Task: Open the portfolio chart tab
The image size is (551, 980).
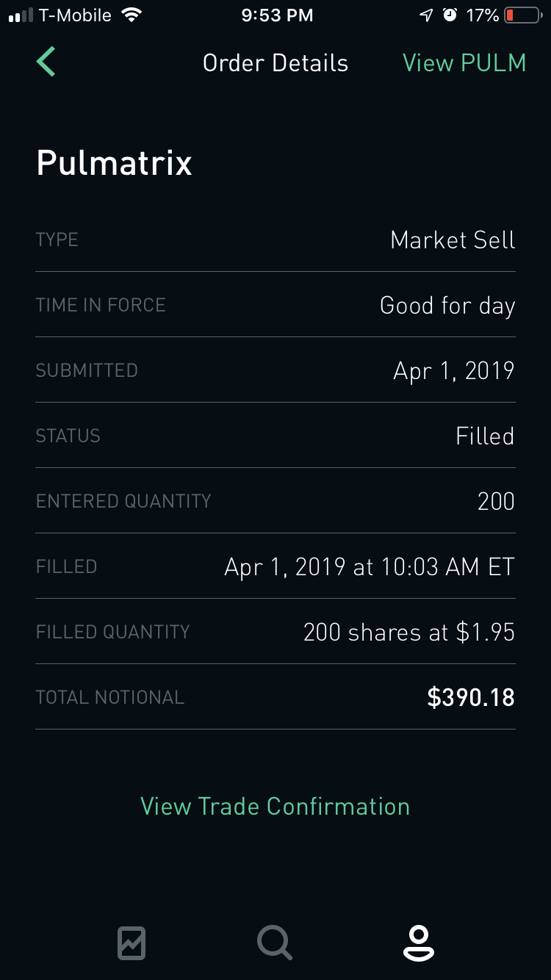Action: tap(132, 943)
